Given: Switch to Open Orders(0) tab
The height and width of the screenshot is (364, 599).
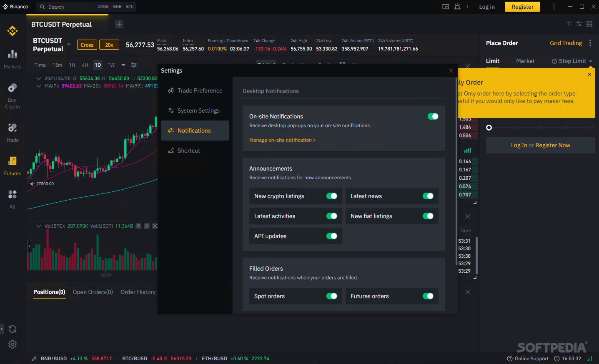Looking at the screenshot, I should coord(93,292).
